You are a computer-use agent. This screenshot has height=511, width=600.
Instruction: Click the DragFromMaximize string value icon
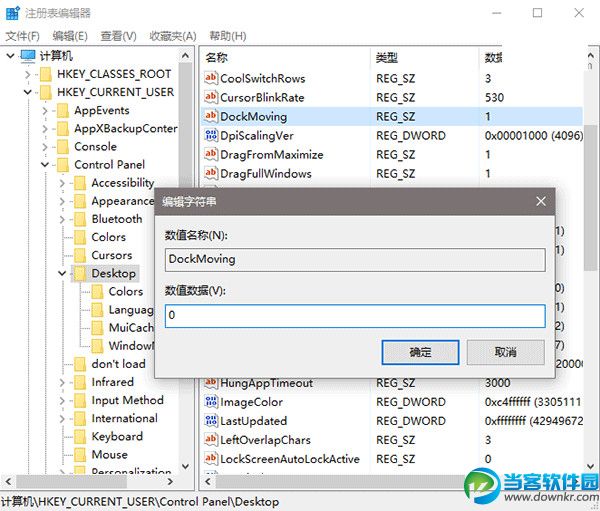(x=211, y=155)
